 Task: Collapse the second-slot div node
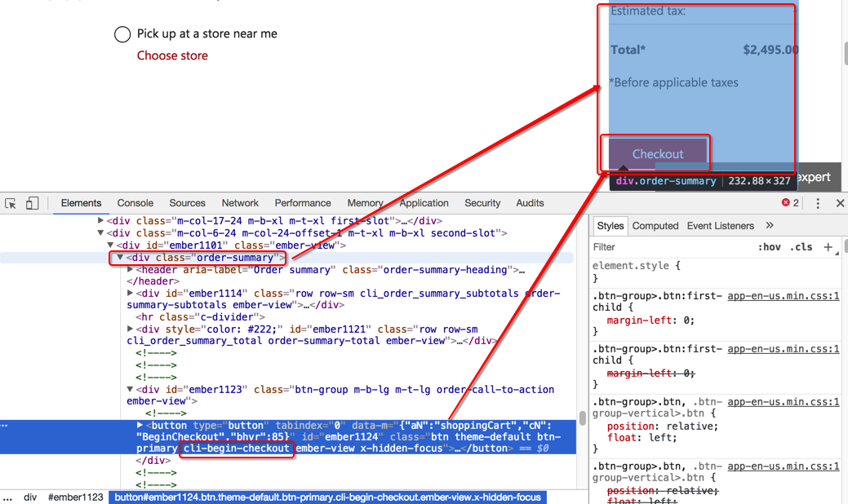coord(100,232)
